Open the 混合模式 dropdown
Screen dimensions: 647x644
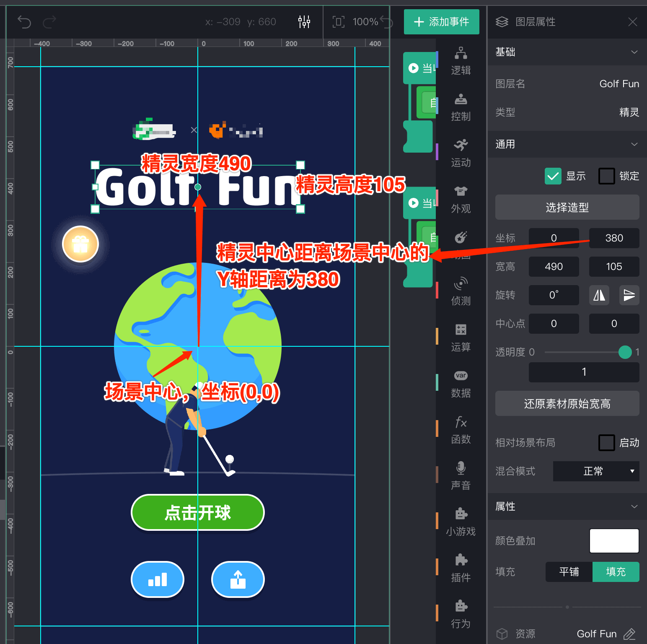(596, 471)
